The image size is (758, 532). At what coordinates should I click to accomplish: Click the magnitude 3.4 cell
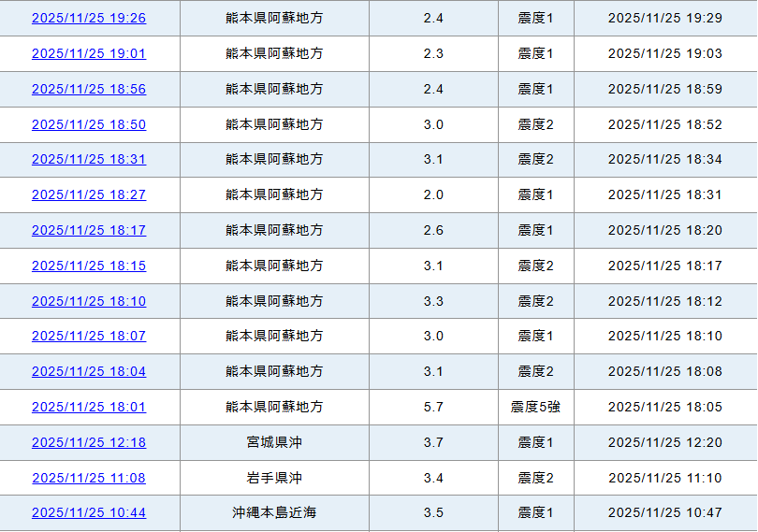pyautogui.click(x=433, y=478)
